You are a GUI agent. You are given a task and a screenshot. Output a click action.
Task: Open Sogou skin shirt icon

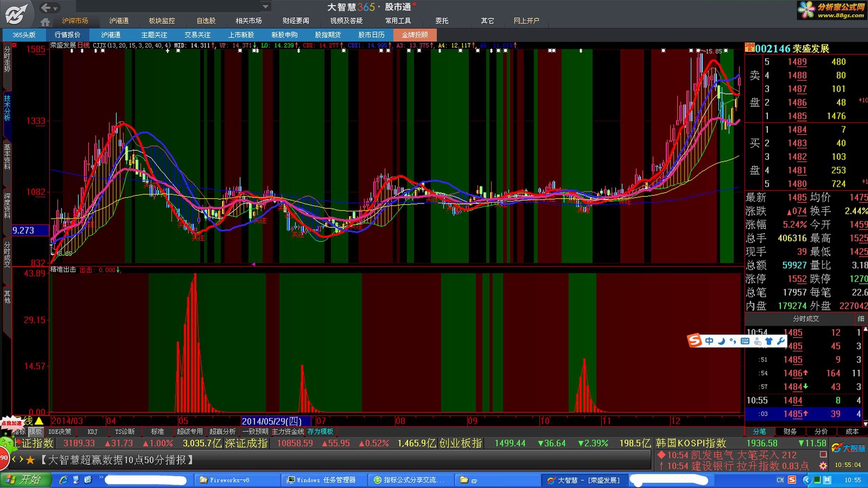pos(769,341)
